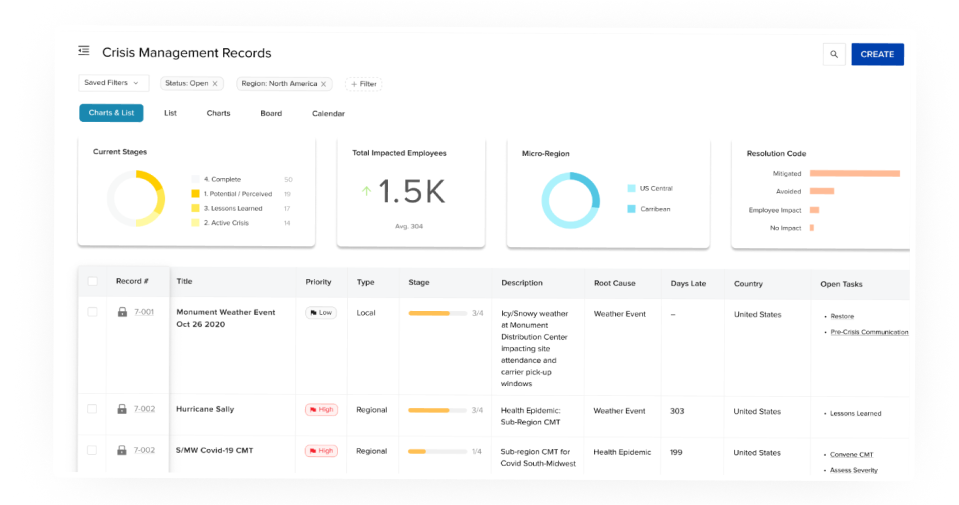Click the Days Late value '199'
This screenshot has width=959, height=505.
pyautogui.click(x=676, y=452)
